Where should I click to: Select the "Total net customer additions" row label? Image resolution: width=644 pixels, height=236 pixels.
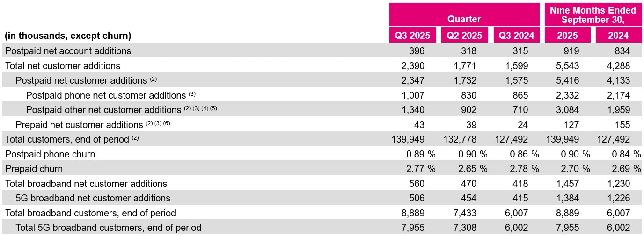pos(63,66)
